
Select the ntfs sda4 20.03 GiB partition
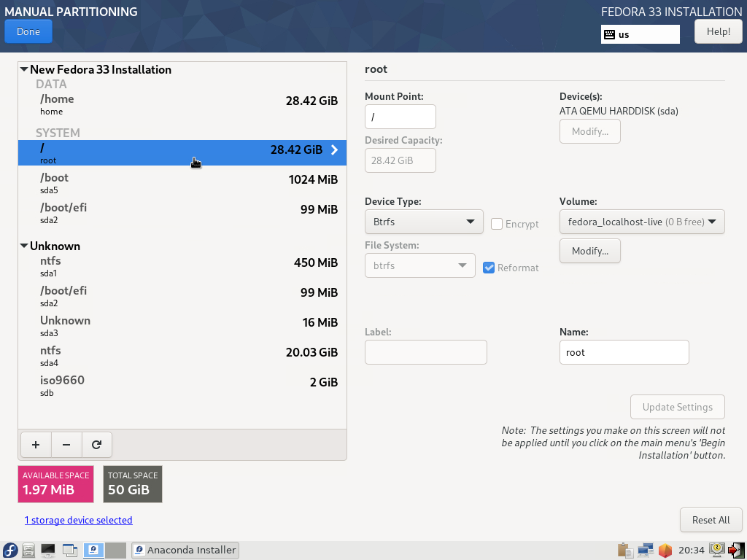tap(182, 356)
